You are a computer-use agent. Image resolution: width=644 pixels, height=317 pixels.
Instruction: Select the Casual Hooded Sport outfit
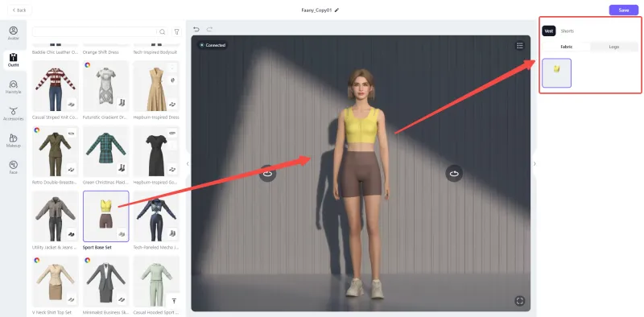[x=156, y=281]
